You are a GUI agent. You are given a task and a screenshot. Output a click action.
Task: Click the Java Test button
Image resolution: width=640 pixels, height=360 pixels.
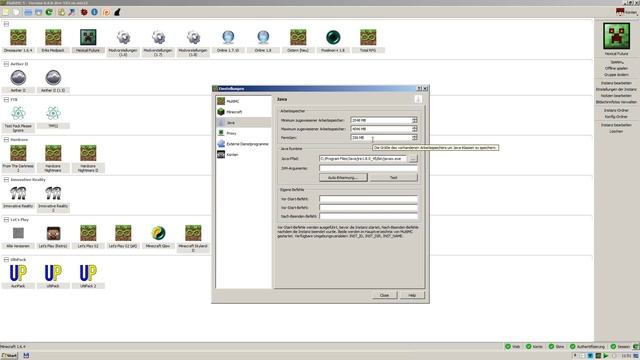pyautogui.click(x=393, y=178)
